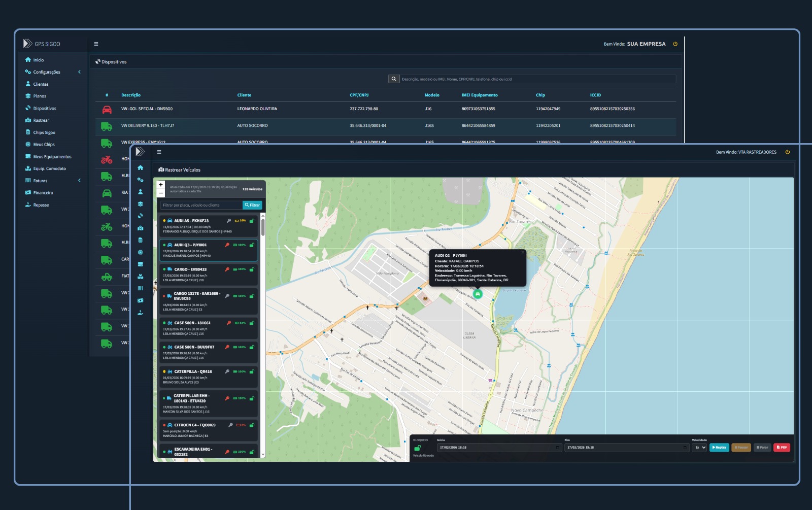
Task: Open Clientes in the back window sidebar
Action: click(x=37, y=84)
